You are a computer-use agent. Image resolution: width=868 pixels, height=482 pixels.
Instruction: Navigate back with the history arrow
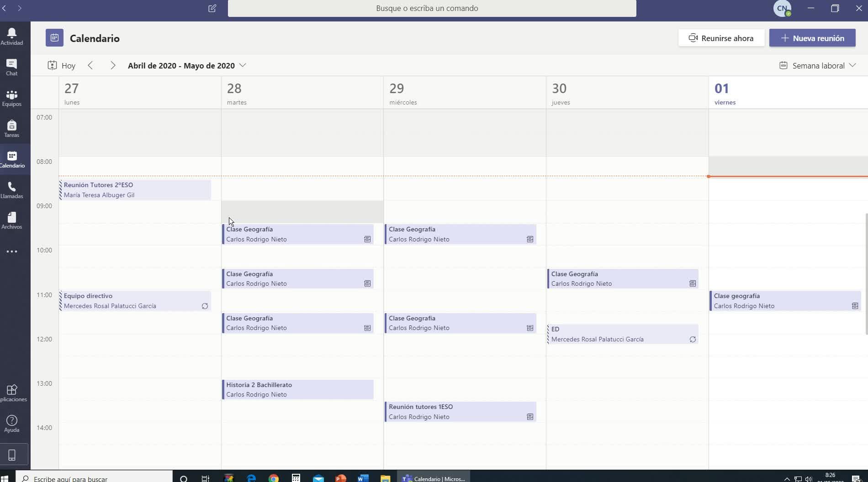coord(4,8)
